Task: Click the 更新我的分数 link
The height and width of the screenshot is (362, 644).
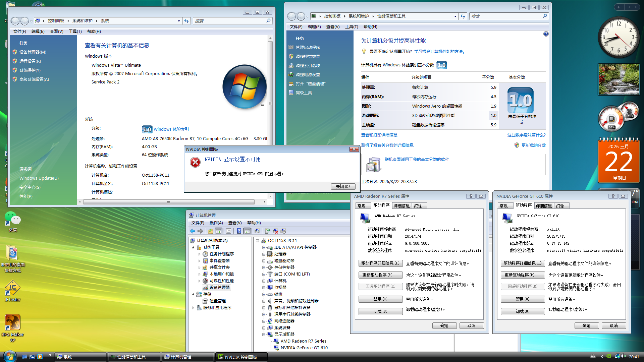Action: tap(533, 145)
